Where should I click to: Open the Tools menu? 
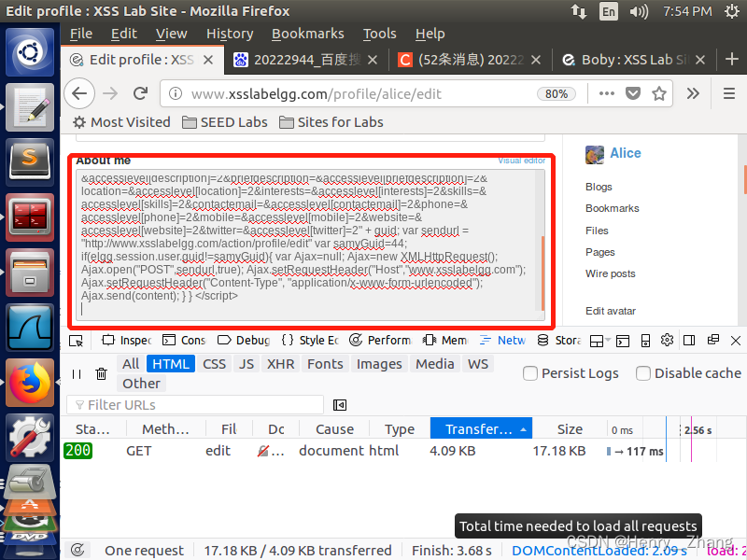[x=380, y=34]
